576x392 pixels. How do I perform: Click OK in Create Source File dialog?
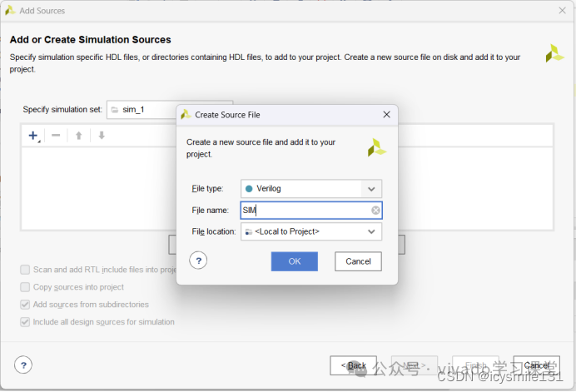click(x=295, y=261)
